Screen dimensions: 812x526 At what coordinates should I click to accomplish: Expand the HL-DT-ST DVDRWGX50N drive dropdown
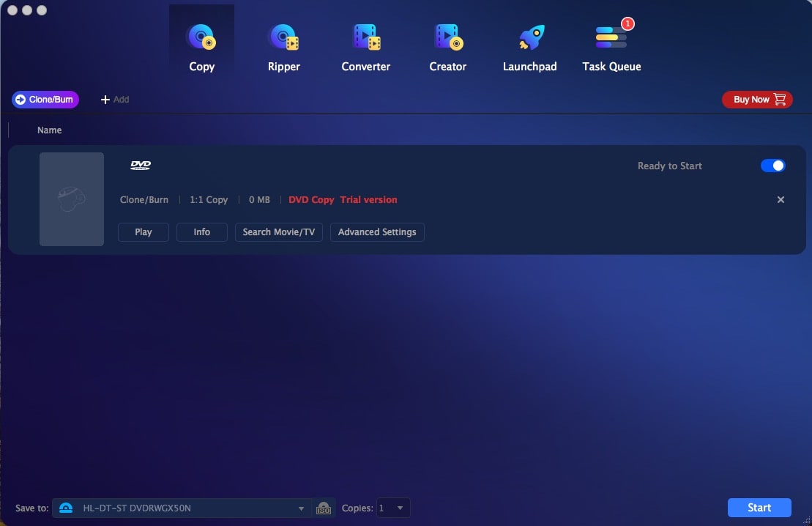[300, 507]
